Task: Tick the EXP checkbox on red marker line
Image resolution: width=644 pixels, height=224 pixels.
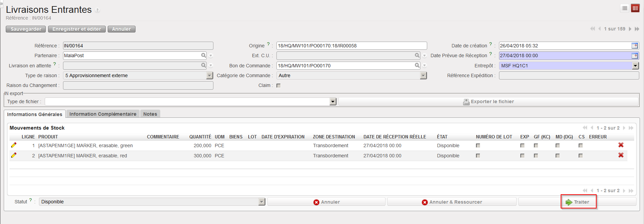Action: coord(522,156)
